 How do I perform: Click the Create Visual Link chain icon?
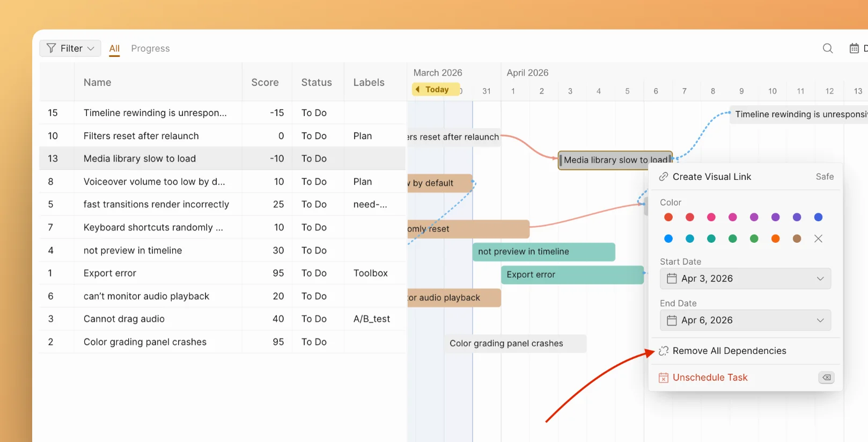pos(664,177)
